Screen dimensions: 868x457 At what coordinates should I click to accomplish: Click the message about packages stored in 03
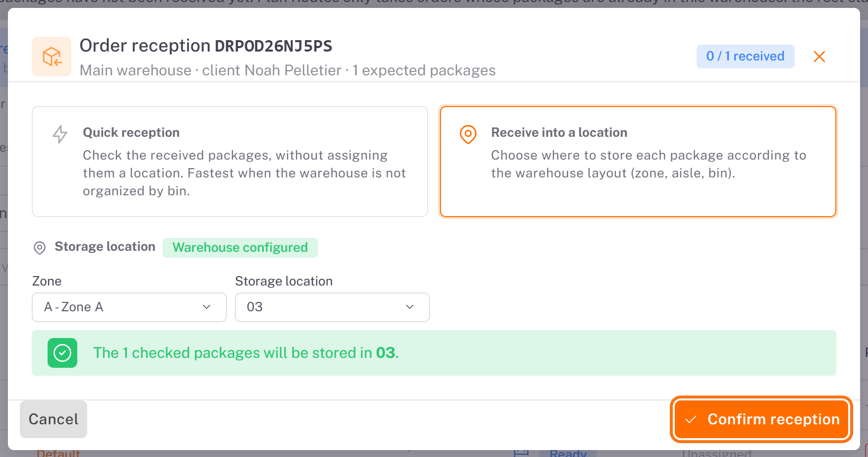[246, 353]
